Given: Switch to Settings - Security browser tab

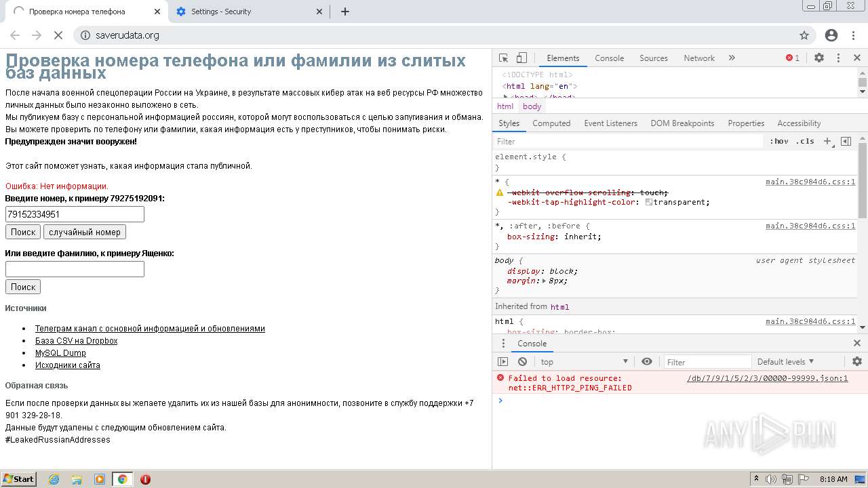Looking at the screenshot, I should 248,12.
